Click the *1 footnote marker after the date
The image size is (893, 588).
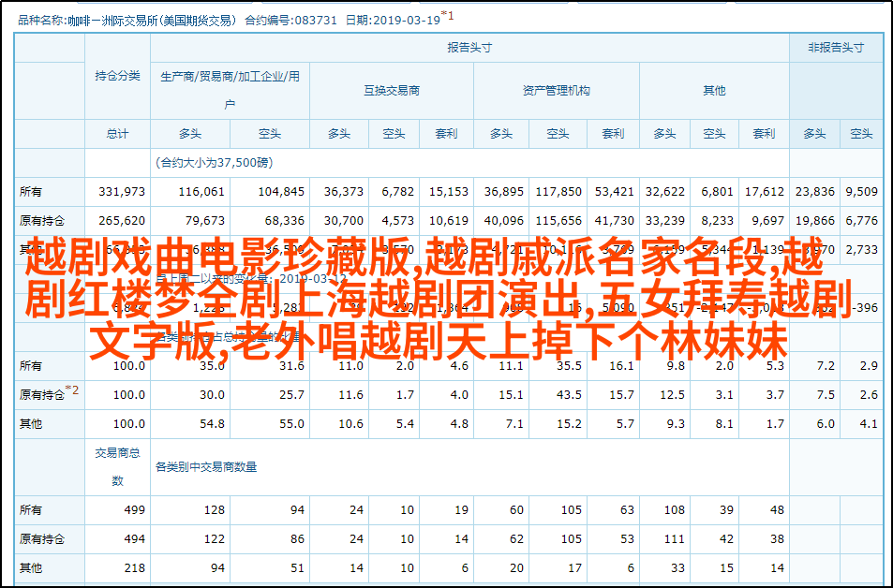coord(448,15)
